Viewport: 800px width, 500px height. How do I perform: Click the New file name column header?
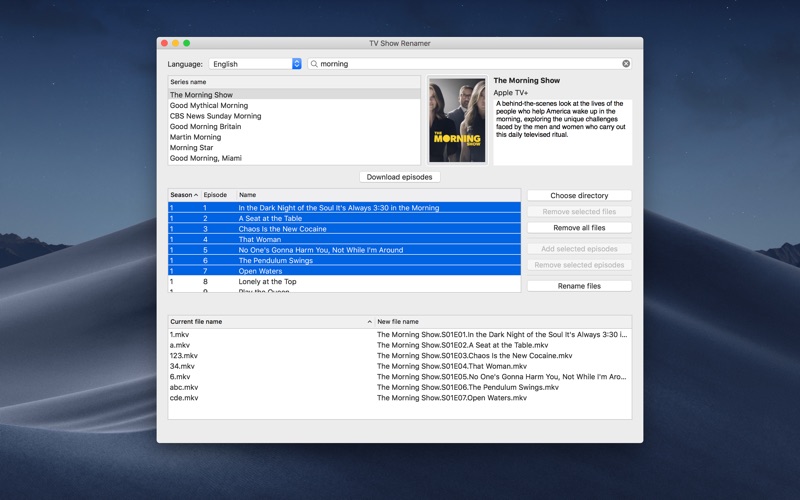point(503,322)
